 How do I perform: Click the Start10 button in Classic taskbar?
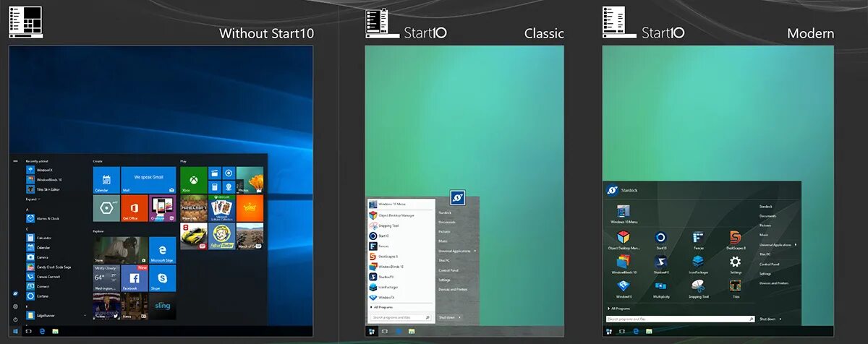372,331
